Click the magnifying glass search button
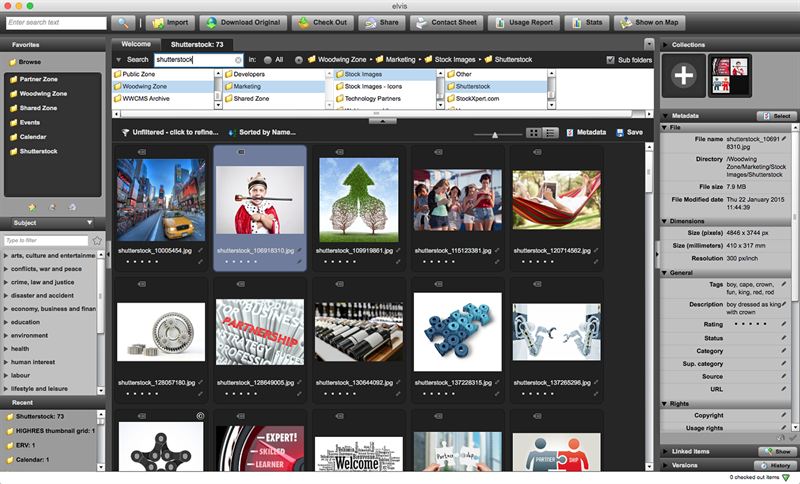 [x=124, y=22]
